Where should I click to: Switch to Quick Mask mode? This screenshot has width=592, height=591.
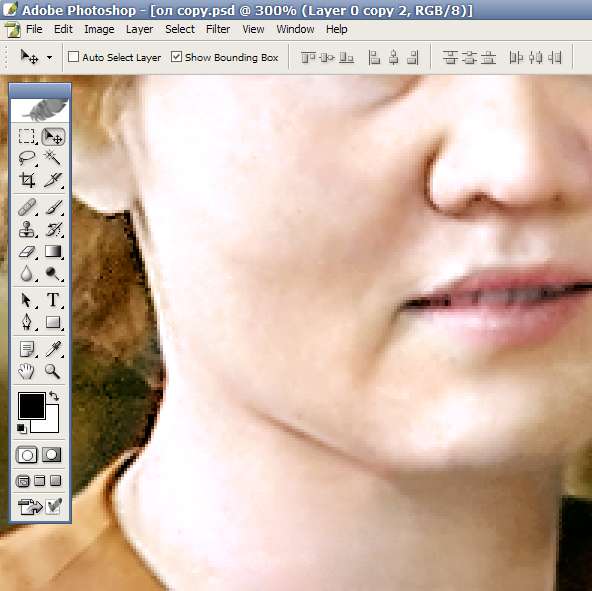(51, 455)
